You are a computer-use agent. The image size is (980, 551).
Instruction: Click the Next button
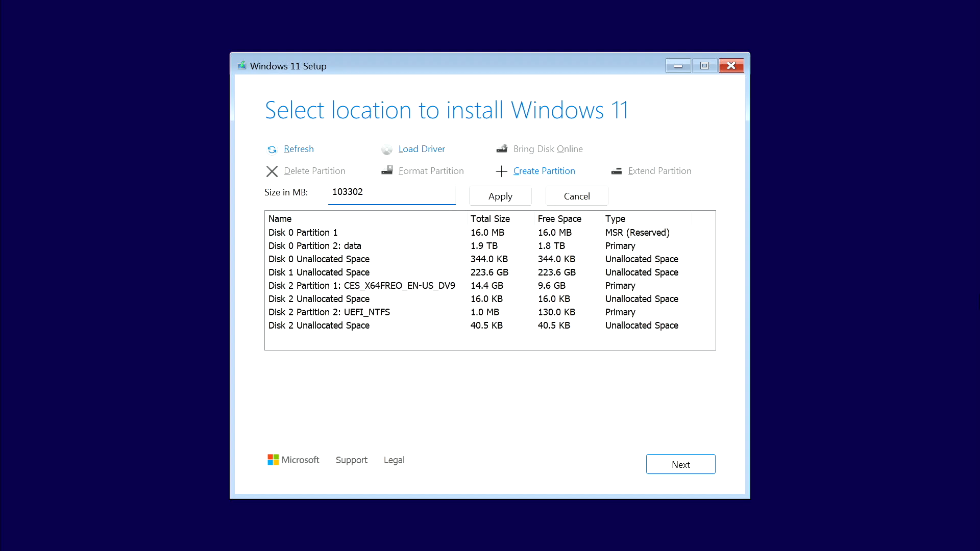click(680, 464)
